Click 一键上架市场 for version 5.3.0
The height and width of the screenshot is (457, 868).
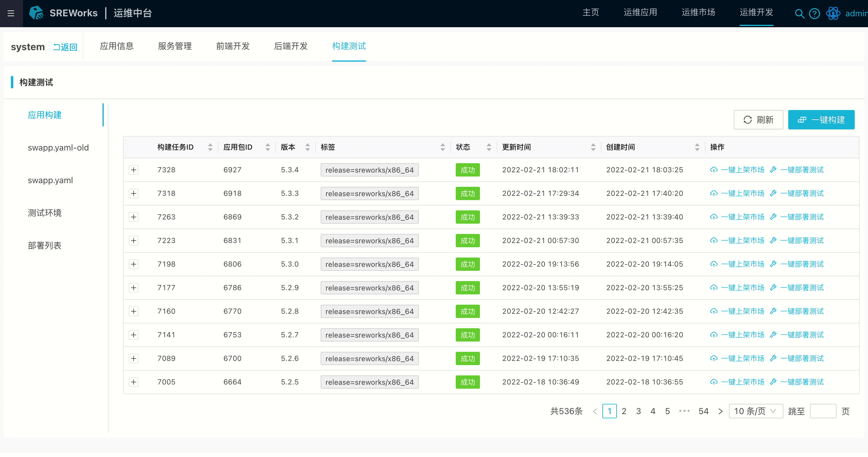(x=737, y=264)
